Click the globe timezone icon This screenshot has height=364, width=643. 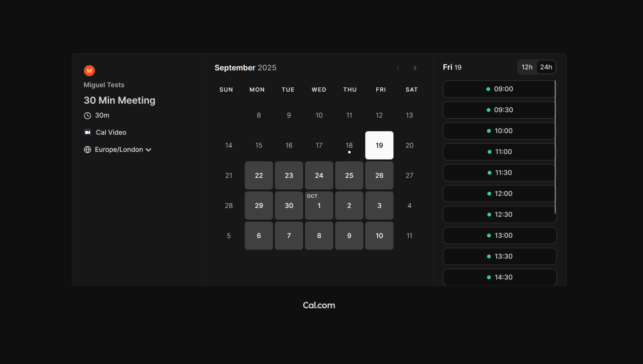(87, 150)
